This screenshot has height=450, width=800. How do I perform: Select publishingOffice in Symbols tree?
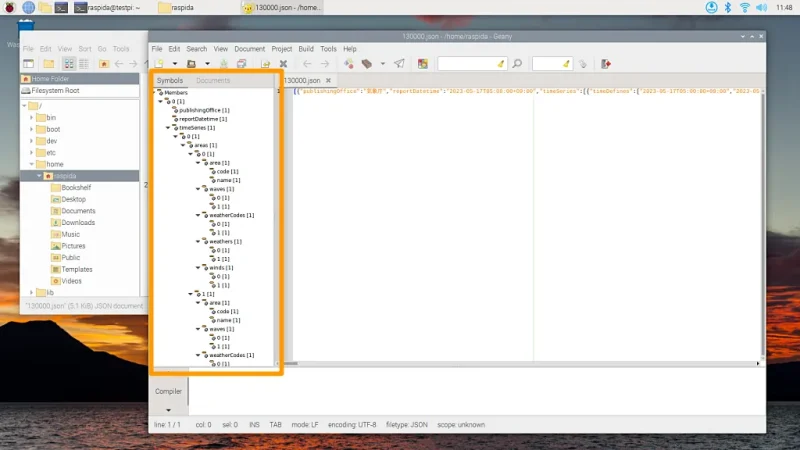coord(204,110)
